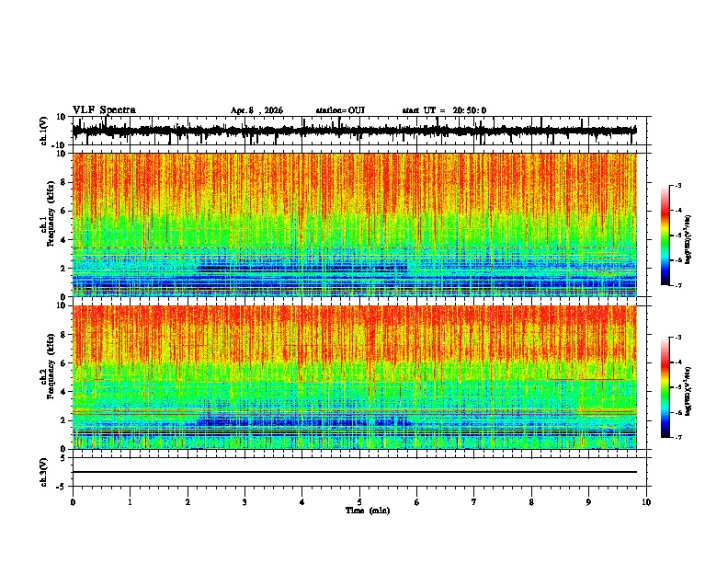Viewport: 728px width, 563px height.
Task: Click the "ch.3(V)" axis label
Action: [44, 472]
